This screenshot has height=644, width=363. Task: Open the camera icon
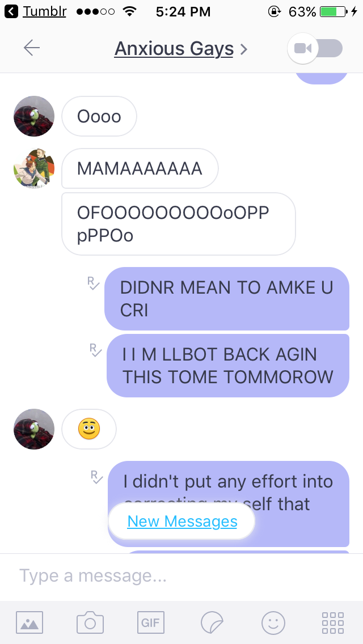tap(90, 622)
